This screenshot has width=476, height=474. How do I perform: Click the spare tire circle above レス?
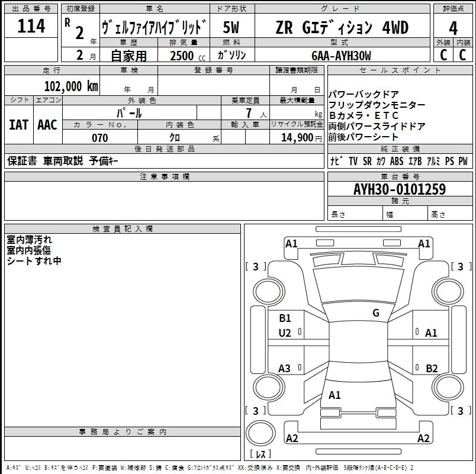point(260,433)
